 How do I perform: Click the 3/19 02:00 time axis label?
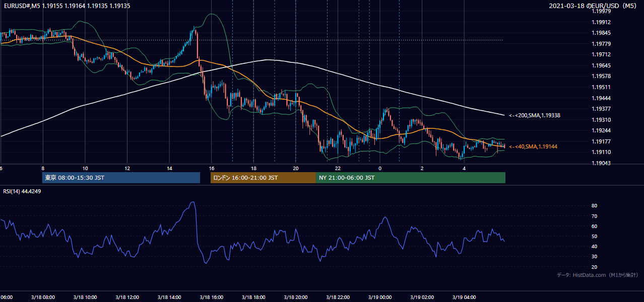pos(422,297)
